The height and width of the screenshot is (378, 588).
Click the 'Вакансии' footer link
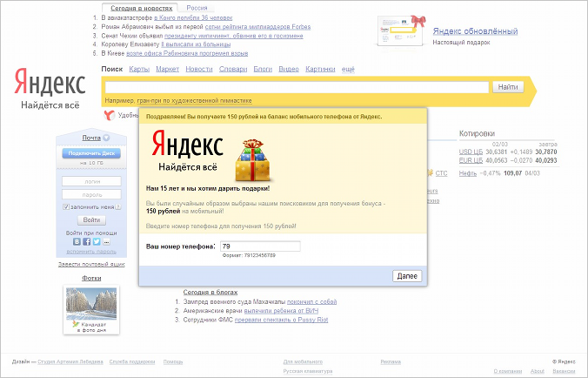[x=564, y=371]
